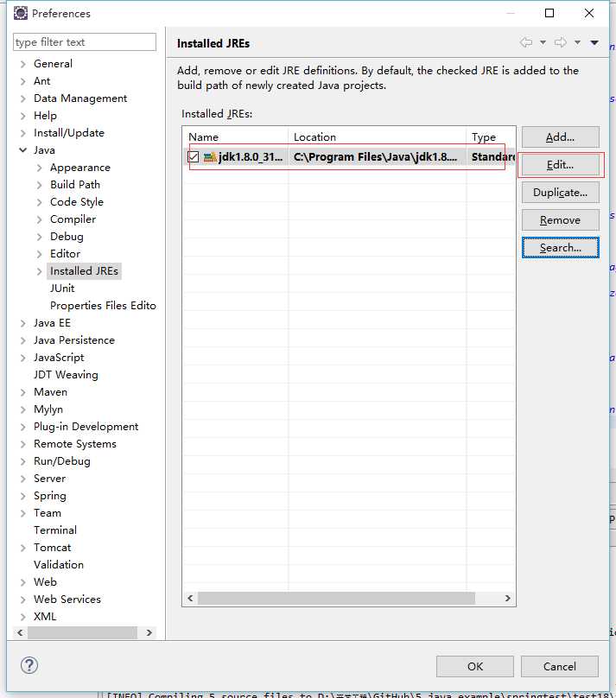The width and height of the screenshot is (616, 698).
Task: Focus the type filter text field
Action: 85,41
